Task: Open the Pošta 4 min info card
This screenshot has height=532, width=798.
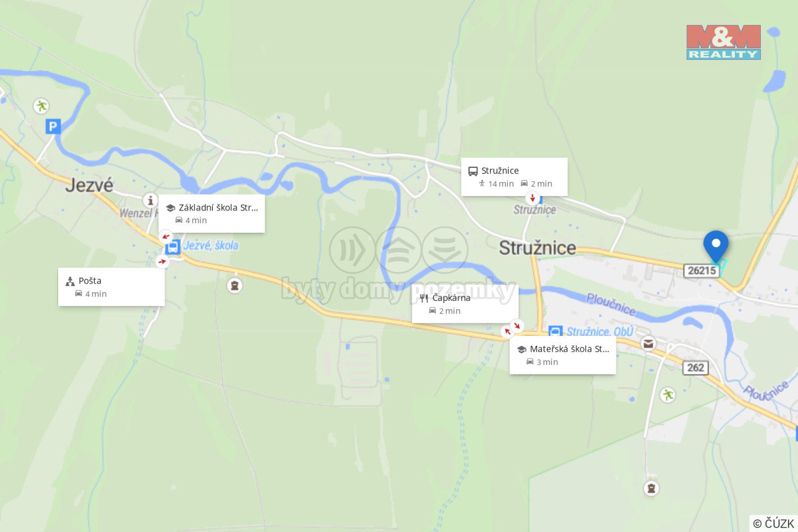Action: (x=111, y=287)
